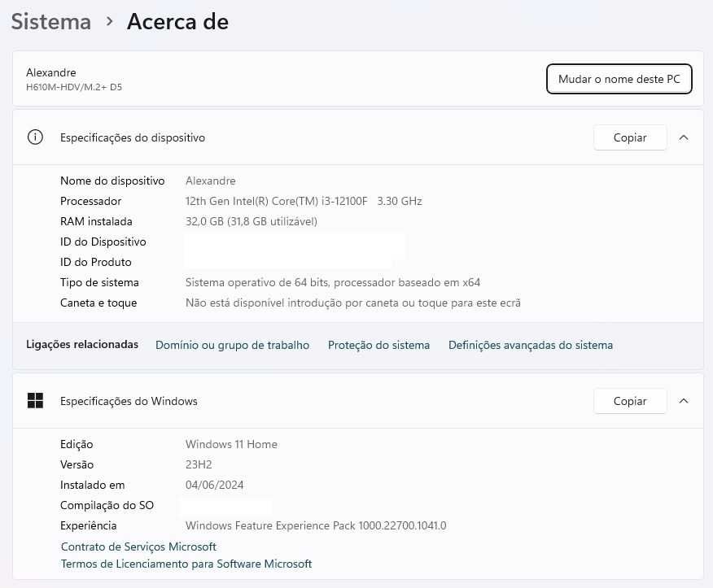
Task: Click the Acerca de page title
Action: 177,22
